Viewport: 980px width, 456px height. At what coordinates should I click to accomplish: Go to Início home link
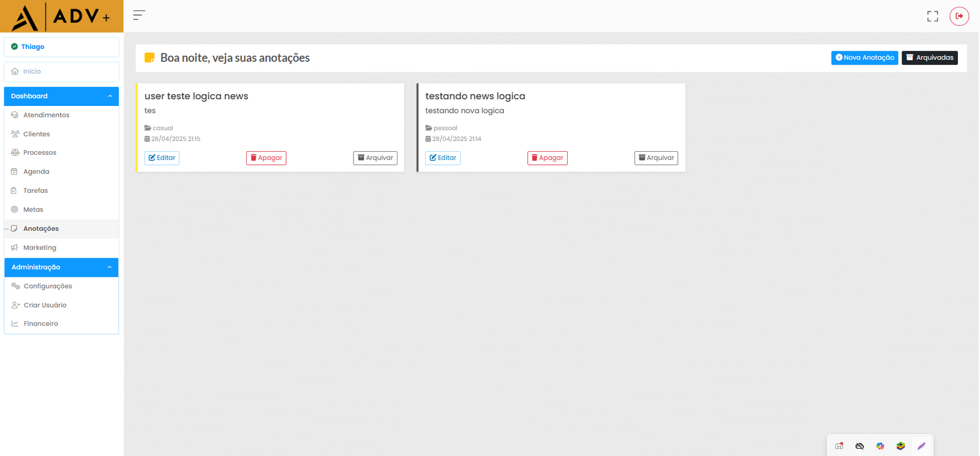[x=32, y=72]
